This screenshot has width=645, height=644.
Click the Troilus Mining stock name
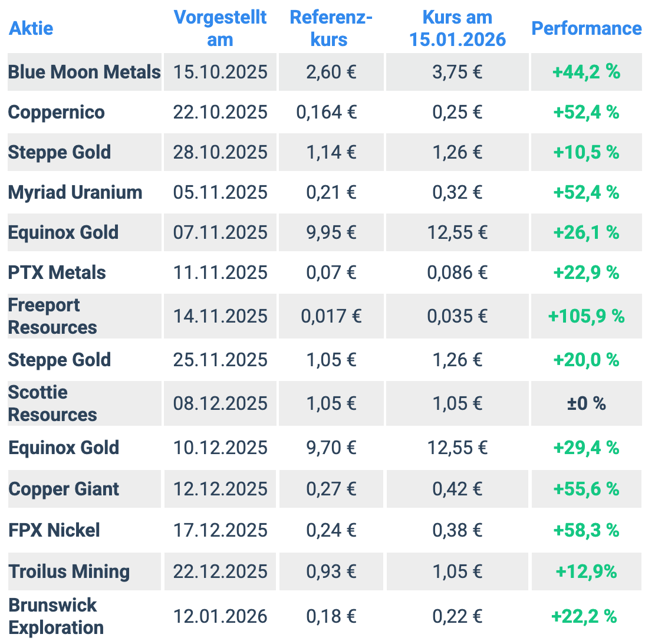(x=69, y=571)
